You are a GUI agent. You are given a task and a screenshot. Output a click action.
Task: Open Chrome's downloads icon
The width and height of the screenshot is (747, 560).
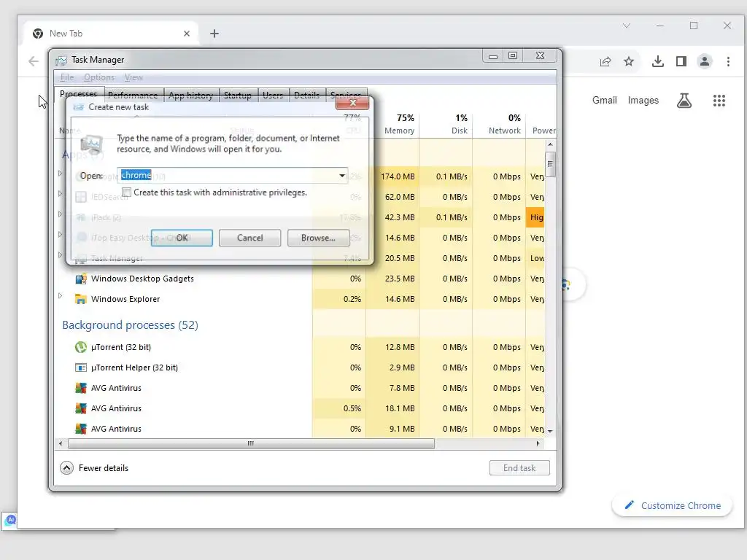657,61
